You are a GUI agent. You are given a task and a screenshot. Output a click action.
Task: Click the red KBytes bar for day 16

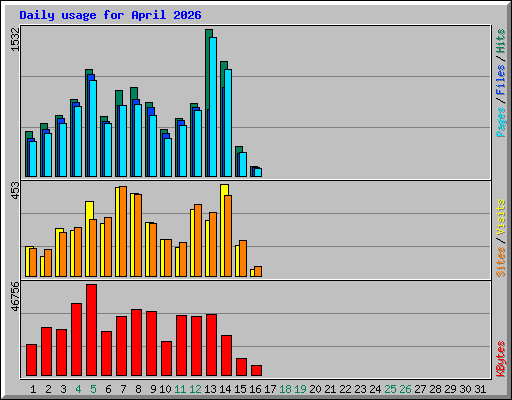[x=256, y=371]
